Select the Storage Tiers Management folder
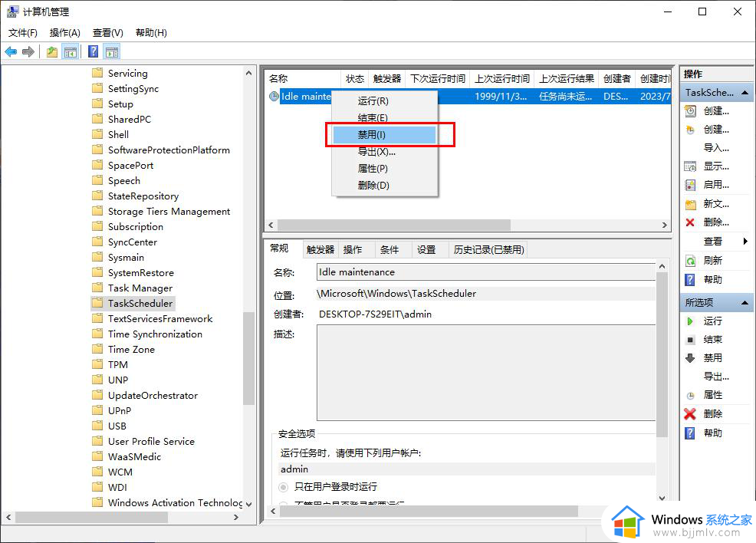 point(169,211)
